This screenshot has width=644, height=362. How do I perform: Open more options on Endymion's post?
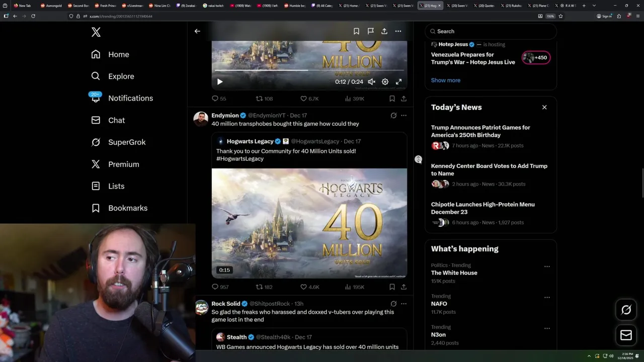(x=404, y=115)
